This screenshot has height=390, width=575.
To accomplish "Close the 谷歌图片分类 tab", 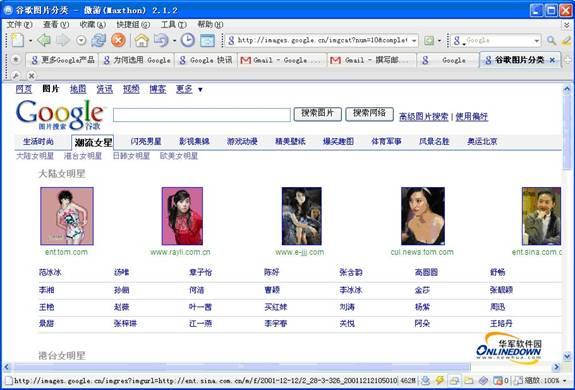I will click(x=552, y=60).
